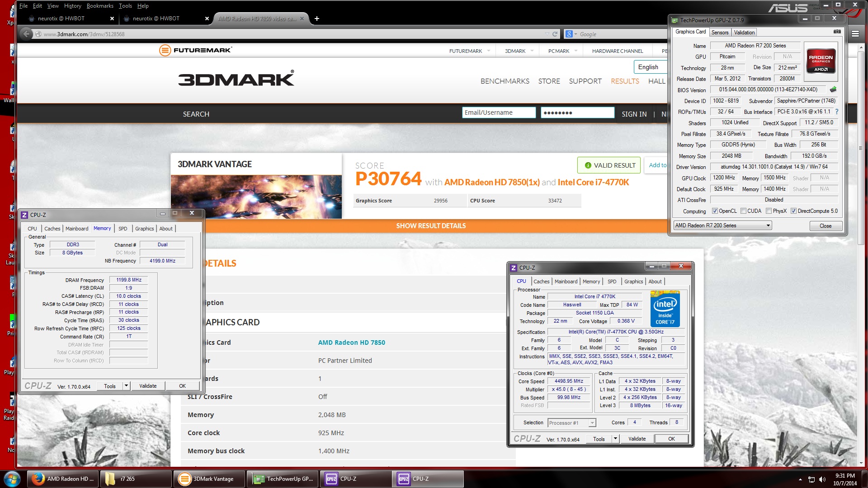Show hidden system tray icons
868x488 pixels.
pyautogui.click(x=800, y=479)
